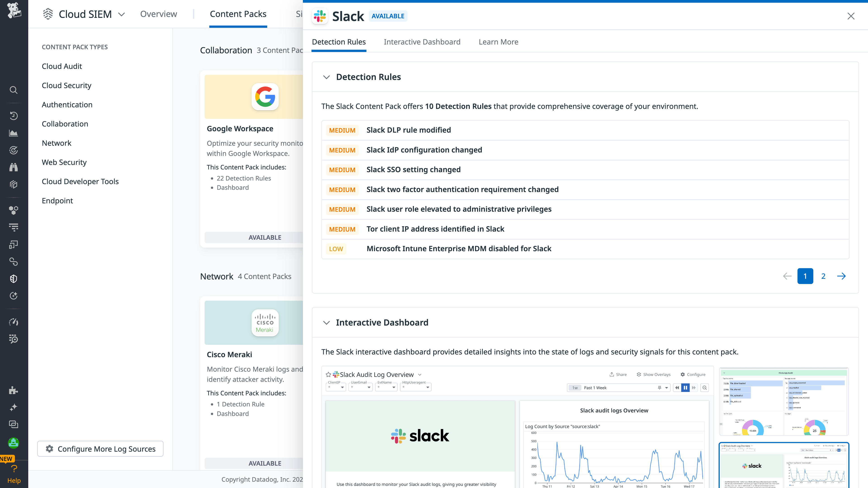Share the Slack Audit Log Overview dashboard
Screen dimensions: 868x488
[618, 374]
